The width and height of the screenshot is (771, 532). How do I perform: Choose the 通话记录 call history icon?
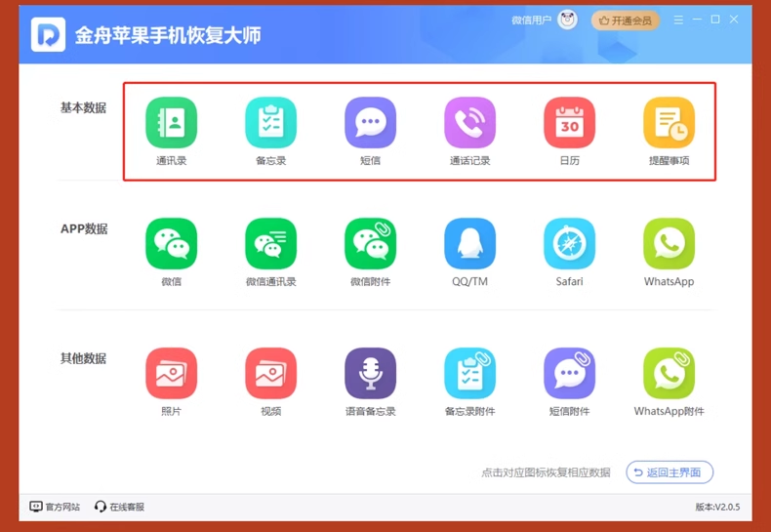click(470, 122)
